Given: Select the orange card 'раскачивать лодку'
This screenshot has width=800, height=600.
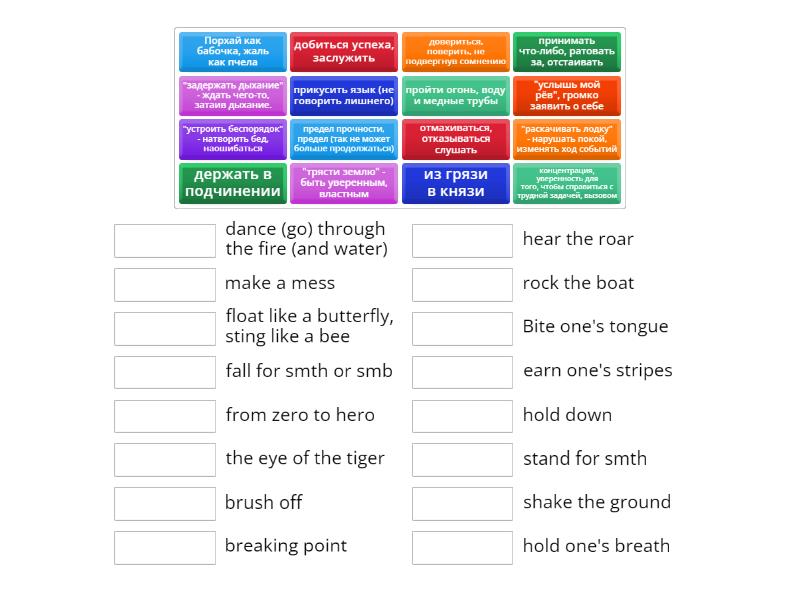Looking at the screenshot, I should pyautogui.click(x=565, y=140).
